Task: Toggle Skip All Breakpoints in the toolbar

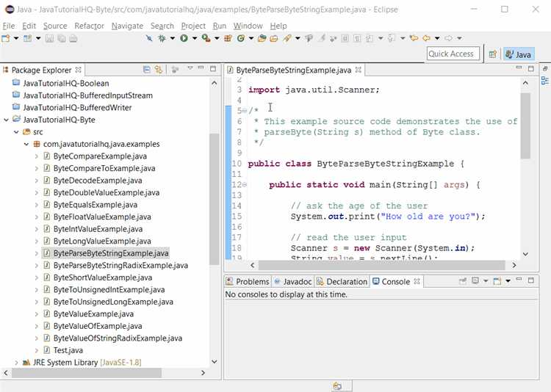Action: click(x=149, y=38)
